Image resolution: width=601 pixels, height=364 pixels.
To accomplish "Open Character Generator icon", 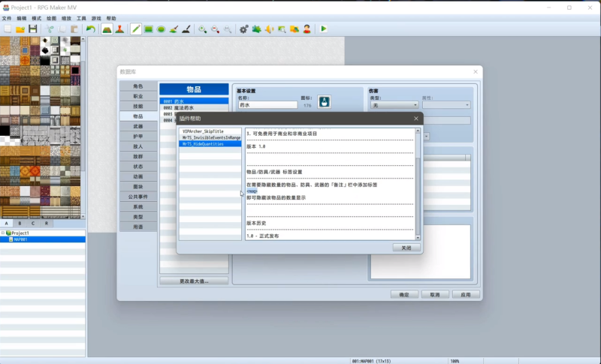I will (307, 29).
